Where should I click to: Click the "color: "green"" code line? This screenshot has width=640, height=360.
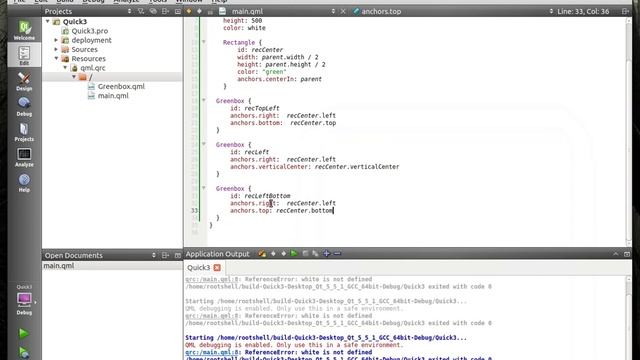[x=262, y=71]
